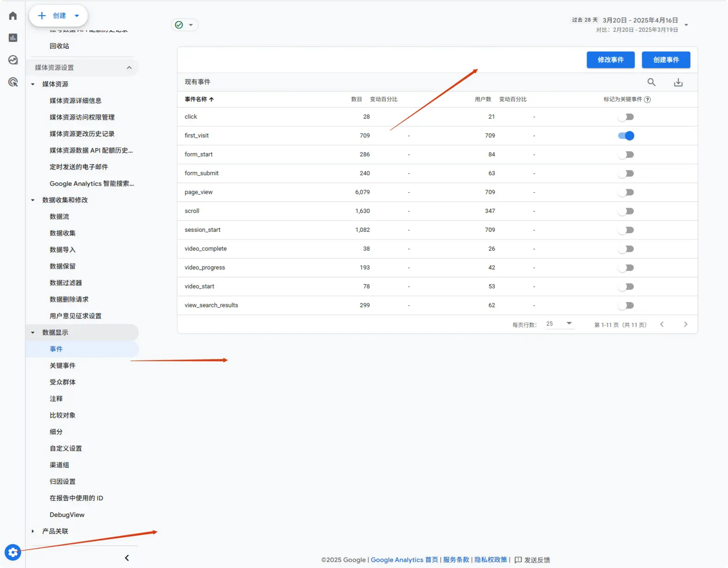Open the date range picker dropdown
Image resolution: width=728 pixels, height=568 pixels.
(x=686, y=25)
